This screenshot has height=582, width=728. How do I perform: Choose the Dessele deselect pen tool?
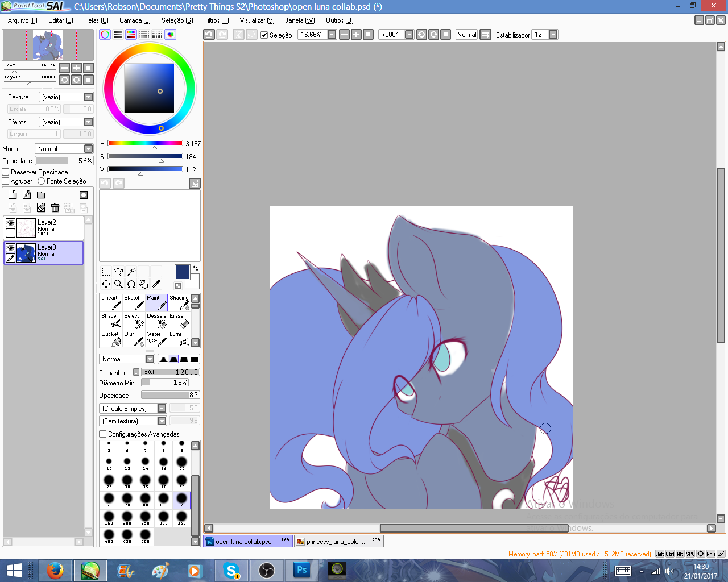156,321
